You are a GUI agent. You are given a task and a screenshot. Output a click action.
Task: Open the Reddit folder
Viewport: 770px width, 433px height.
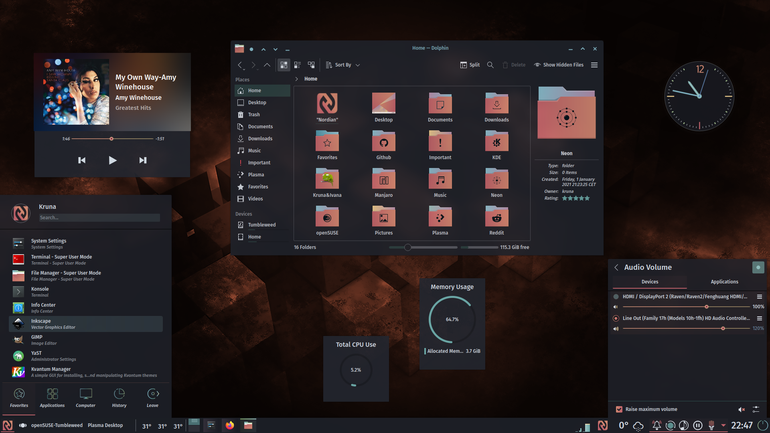[496, 221]
